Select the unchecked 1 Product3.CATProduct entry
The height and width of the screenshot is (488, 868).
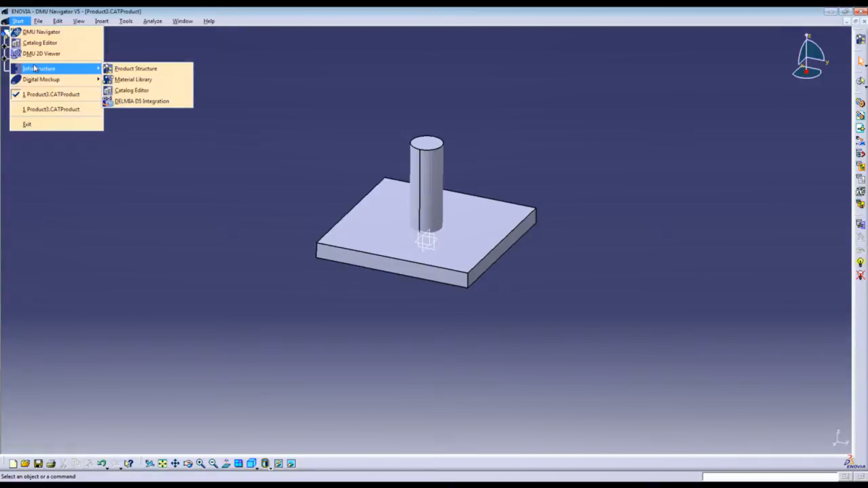(56, 109)
